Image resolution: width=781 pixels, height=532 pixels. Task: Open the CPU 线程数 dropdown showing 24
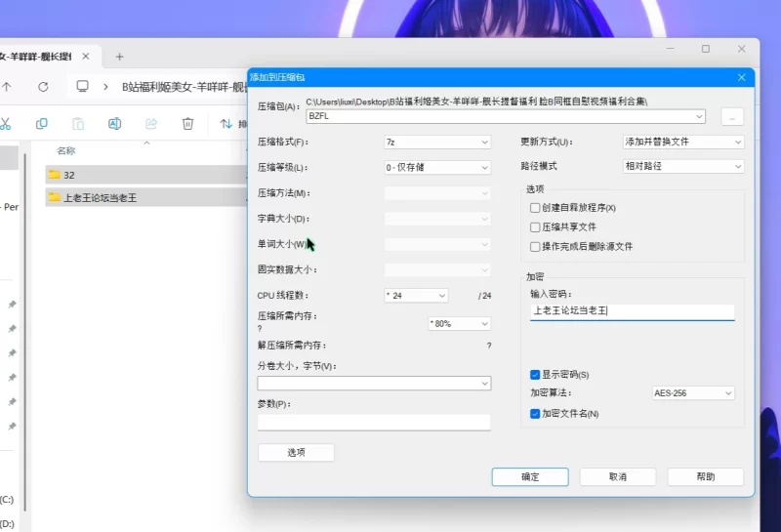point(416,296)
